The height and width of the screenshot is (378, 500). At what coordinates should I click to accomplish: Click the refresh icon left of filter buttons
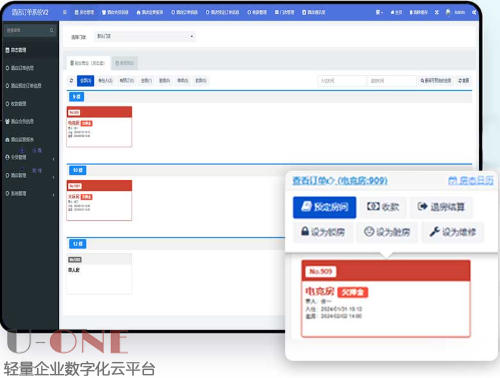tap(71, 81)
